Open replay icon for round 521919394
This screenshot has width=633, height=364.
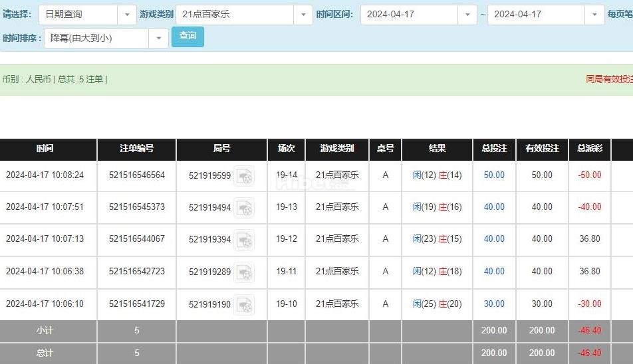coord(244,240)
